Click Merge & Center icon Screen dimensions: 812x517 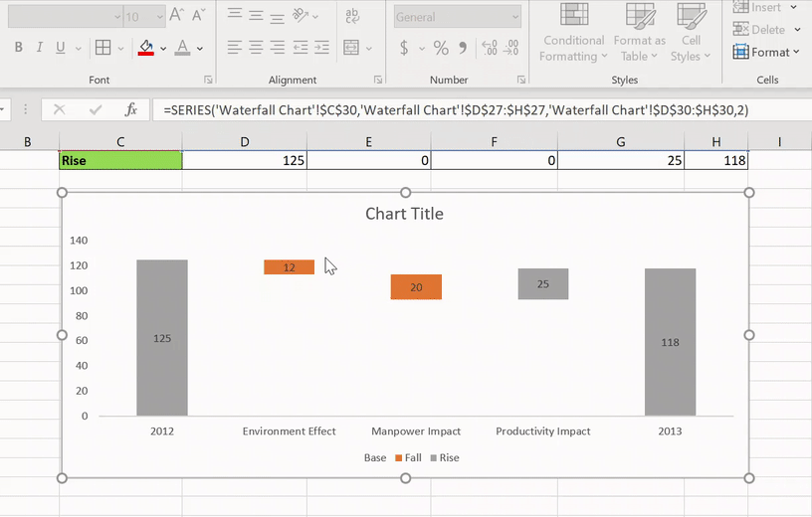click(351, 48)
